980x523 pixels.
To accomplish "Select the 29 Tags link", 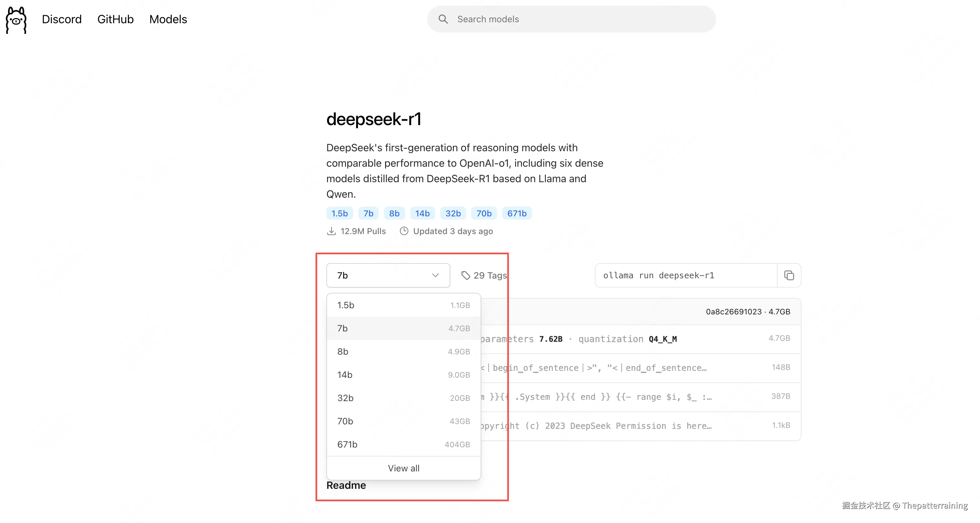I will (x=490, y=275).
